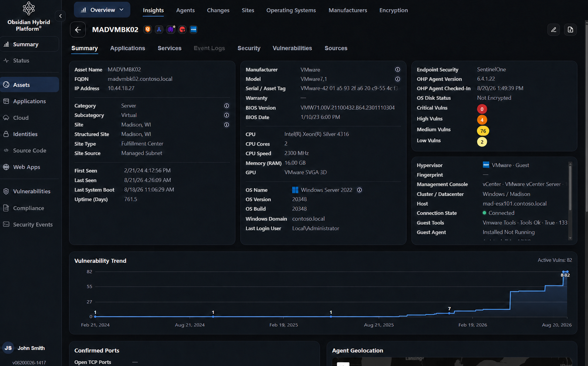Screen dimensions: 588x366
Task: Switch to the Changes top tab
Action: (x=218, y=10)
